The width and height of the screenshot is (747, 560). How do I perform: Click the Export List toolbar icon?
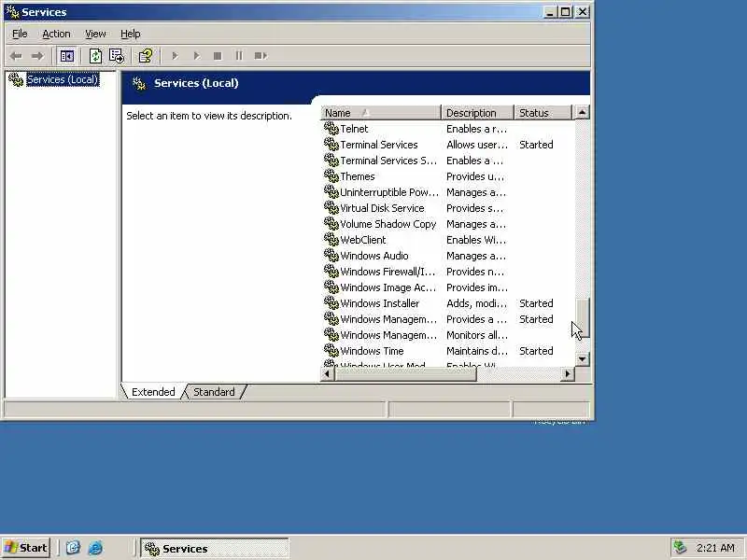tap(116, 56)
